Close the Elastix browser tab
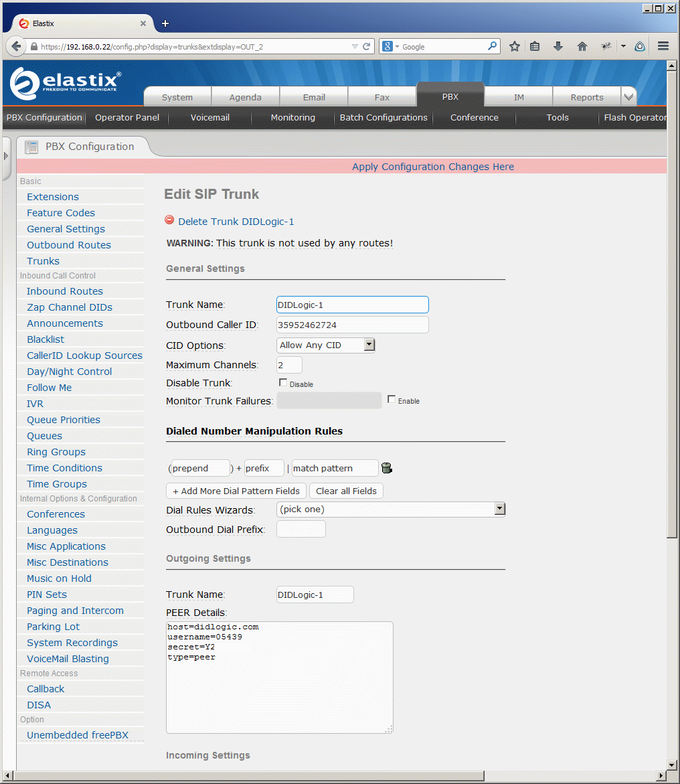 pyautogui.click(x=143, y=23)
